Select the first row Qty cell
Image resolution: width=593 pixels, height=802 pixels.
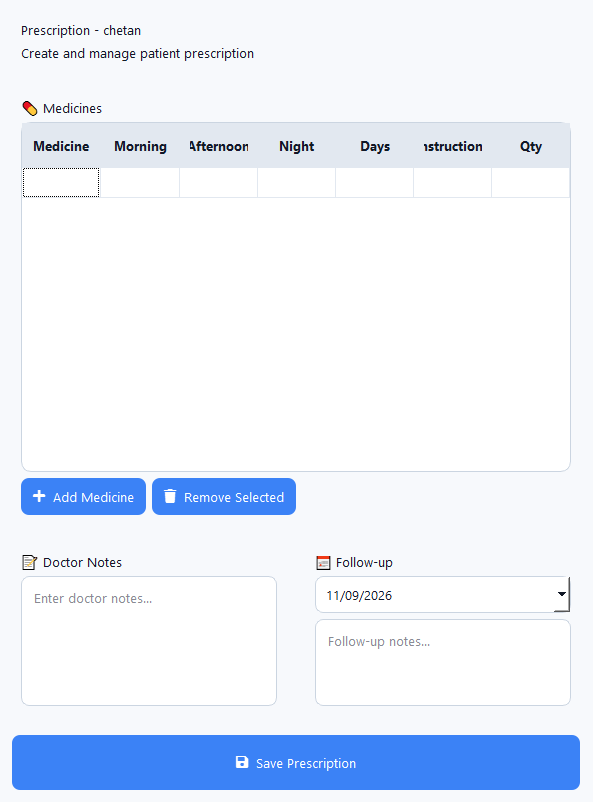(531, 183)
